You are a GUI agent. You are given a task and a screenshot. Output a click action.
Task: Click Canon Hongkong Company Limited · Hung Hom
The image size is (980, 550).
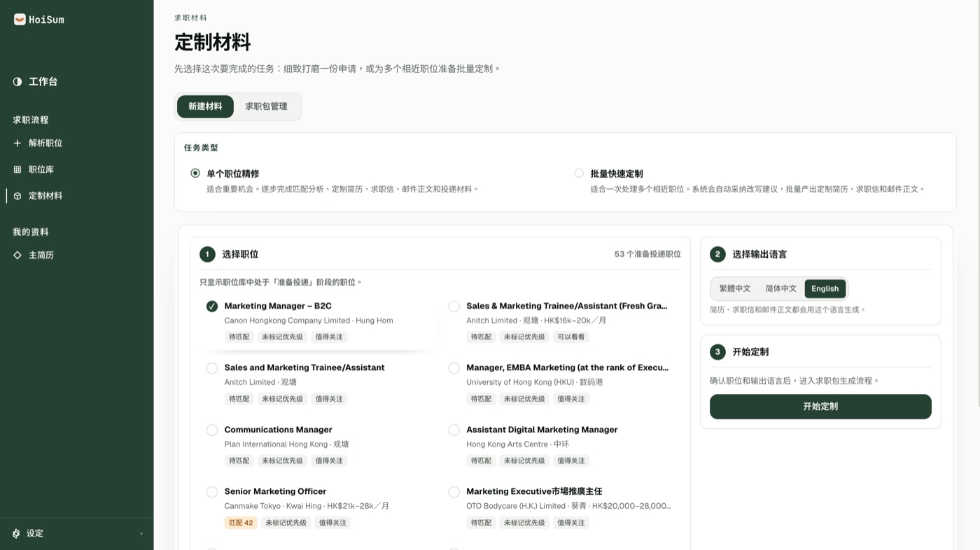click(309, 320)
